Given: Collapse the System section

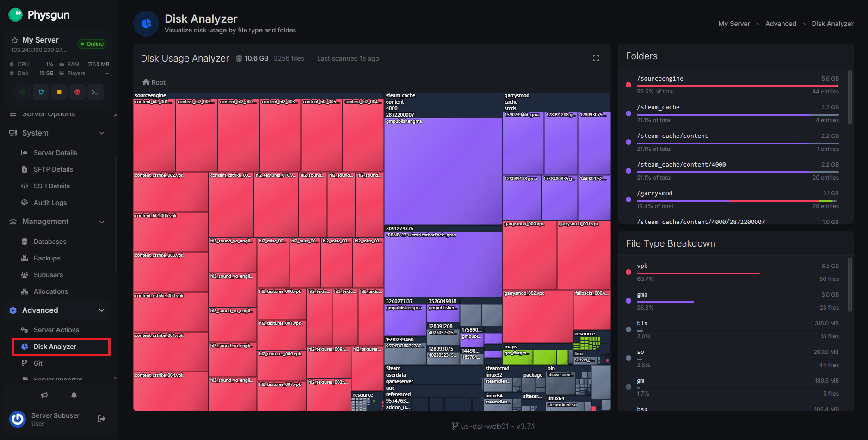Looking at the screenshot, I should click(102, 133).
